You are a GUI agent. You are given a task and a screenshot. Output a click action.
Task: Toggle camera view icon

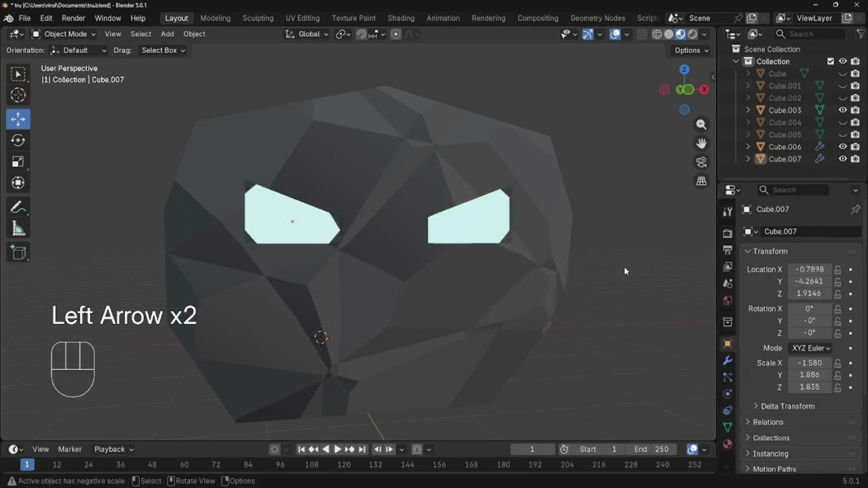point(701,162)
